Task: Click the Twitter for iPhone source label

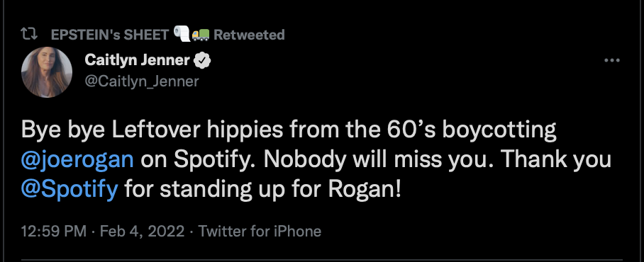Action: coord(260,232)
